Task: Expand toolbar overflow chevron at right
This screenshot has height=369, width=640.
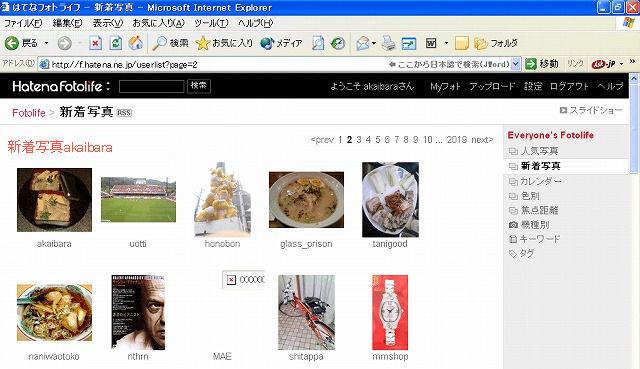Action: [632, 61]
